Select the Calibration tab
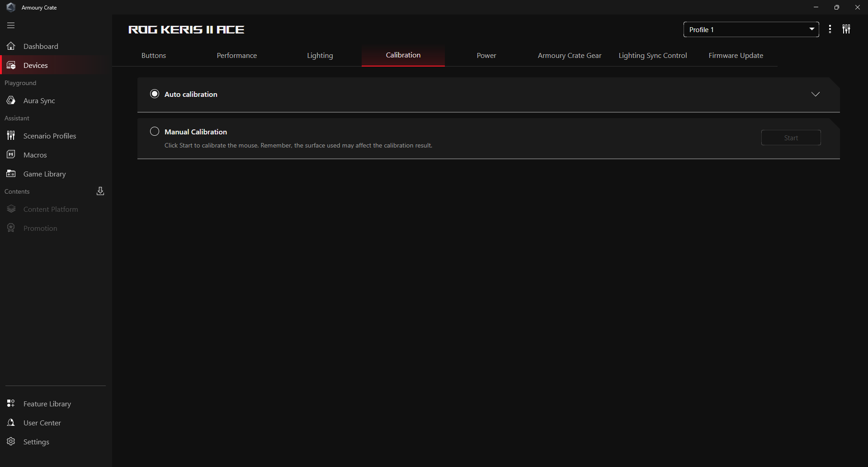 coord(403,55)
